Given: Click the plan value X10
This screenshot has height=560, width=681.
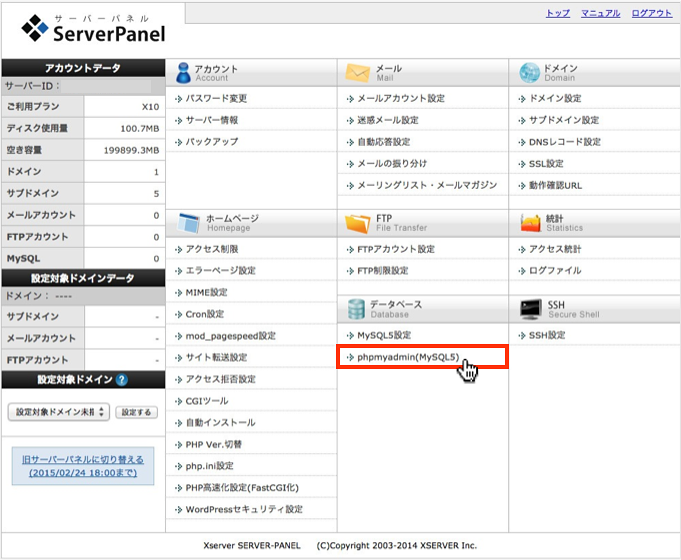Looking at the screenshot, I should pos(150,107).
